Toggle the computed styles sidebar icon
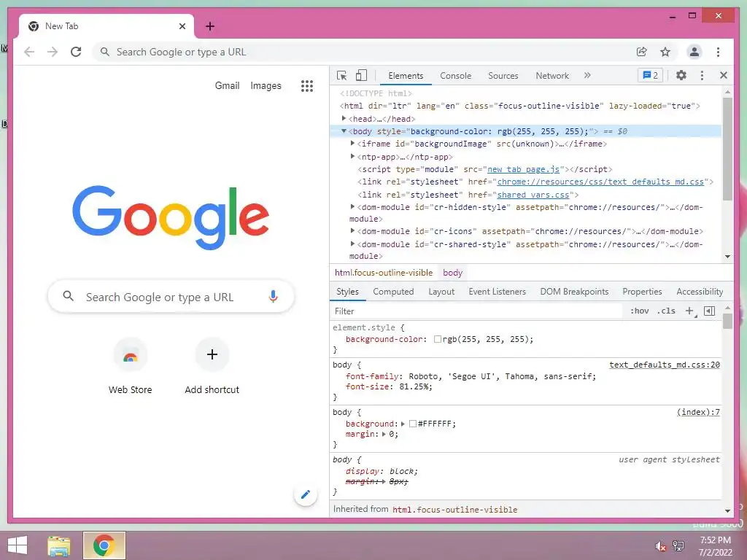The width and height of the screenshot is (747, 560). tap(709, 311)
